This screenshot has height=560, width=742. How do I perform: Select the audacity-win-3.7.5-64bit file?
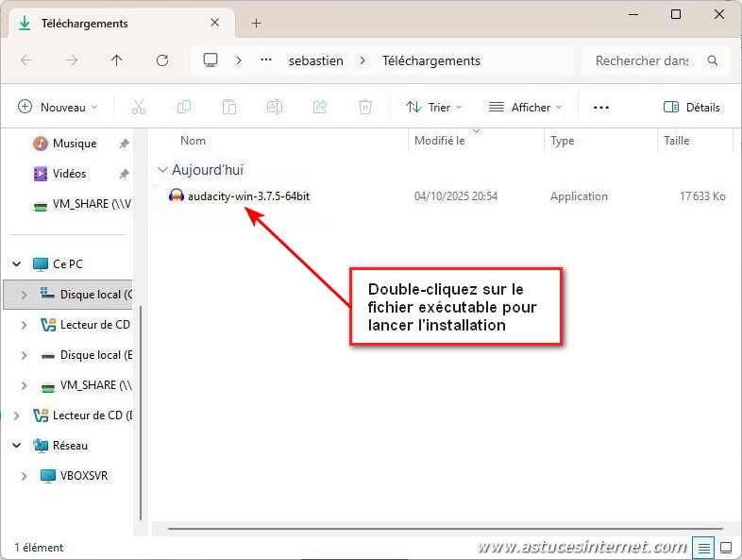tap(247, 196)
